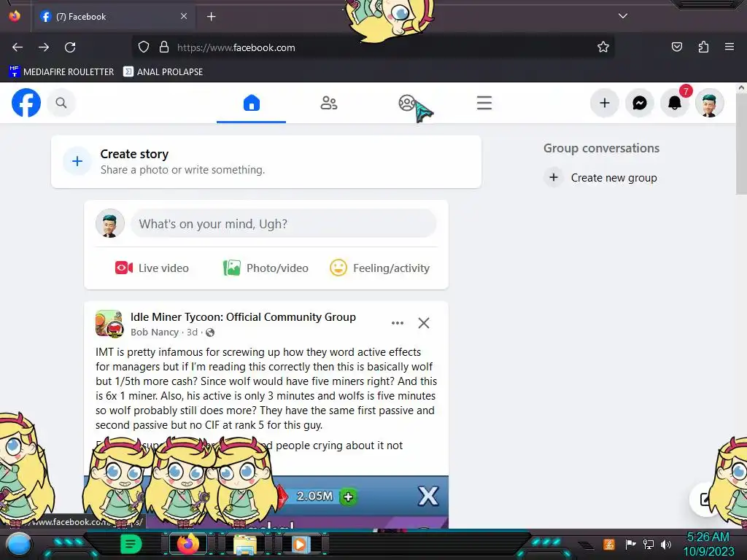Click the green 2.05M plus button in image
Viewport: 747px width, 560px height.
pos(348,497)
